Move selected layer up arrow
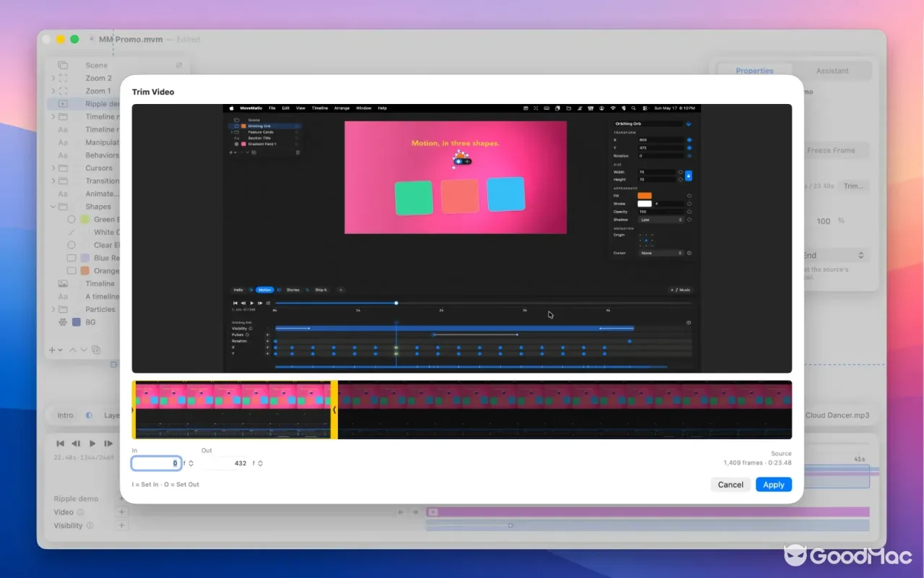This screenshot has width=924, height=578. point(72,350)
